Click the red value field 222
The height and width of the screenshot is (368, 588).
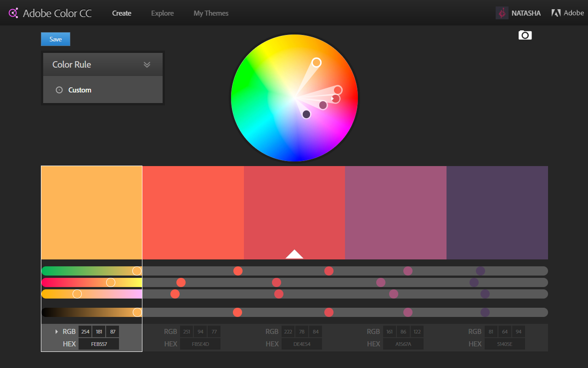point(288,332)
